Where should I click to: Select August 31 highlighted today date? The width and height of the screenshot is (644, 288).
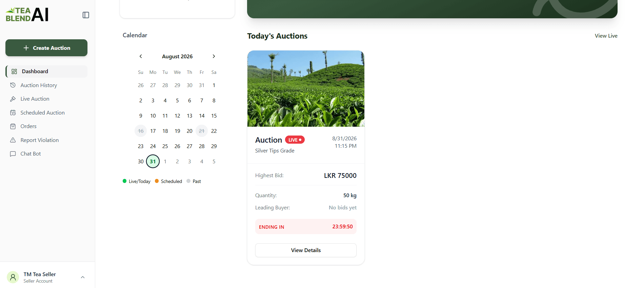(x=153, y=161)
